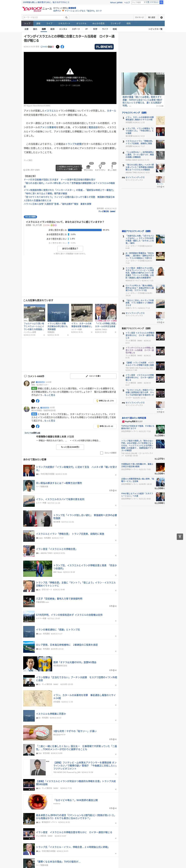Expand JSF's comment with もっと見る
The image size is (186, 868).
(50, 395)
